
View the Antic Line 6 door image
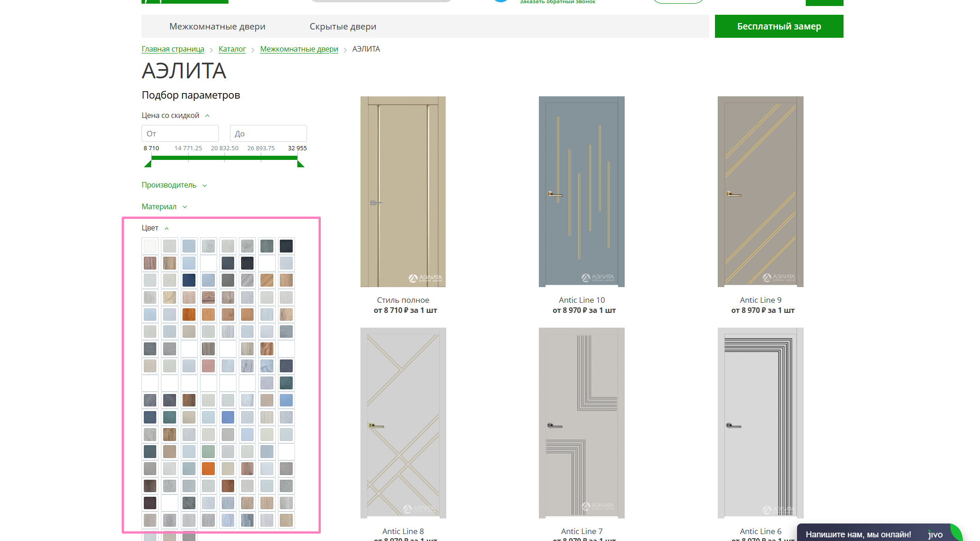[761, 423]
